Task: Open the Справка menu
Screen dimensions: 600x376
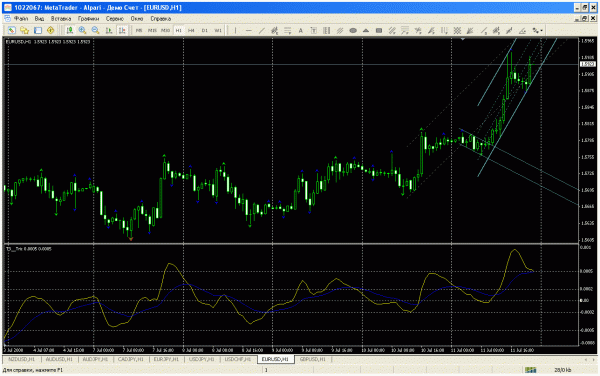Action: (x=161, y=18)
